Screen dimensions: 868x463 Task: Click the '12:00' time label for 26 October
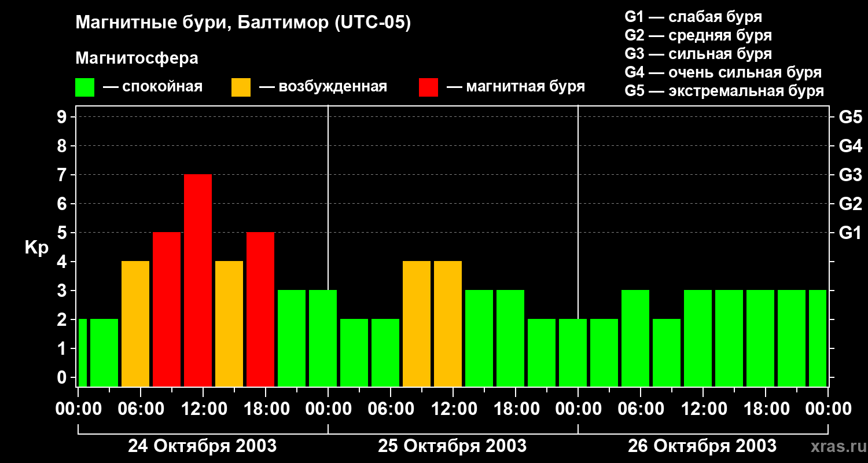[703, 409]
